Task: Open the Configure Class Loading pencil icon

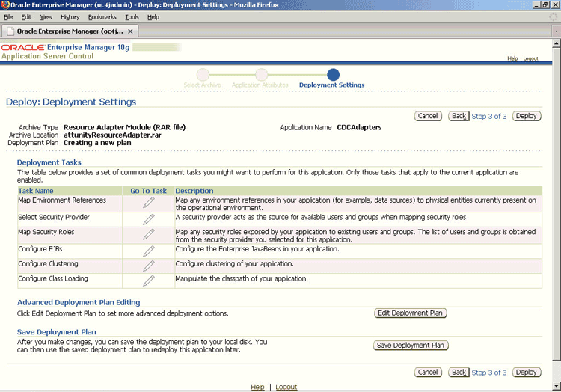Action: click(149, 281)
